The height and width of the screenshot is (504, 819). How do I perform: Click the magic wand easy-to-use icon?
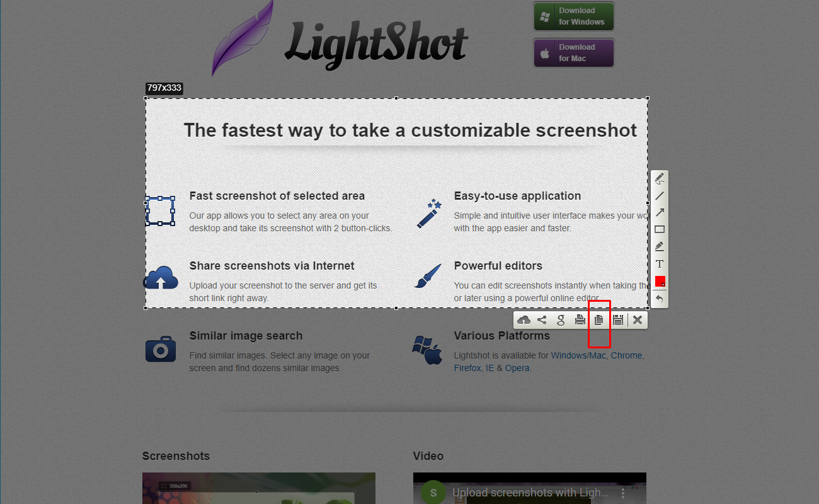pos(429,214)
